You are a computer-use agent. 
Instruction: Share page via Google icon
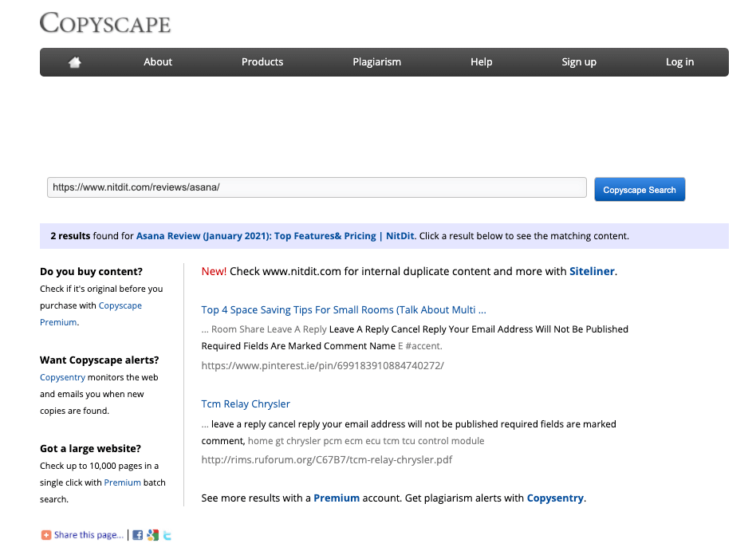pyautogui.click(x=152, y=535)
